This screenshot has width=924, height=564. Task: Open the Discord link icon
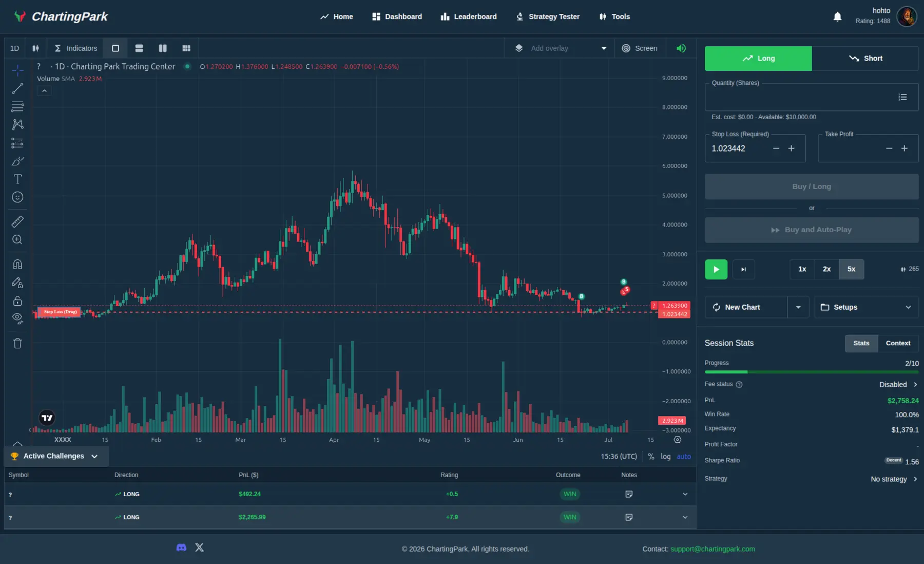coord(181,548)
